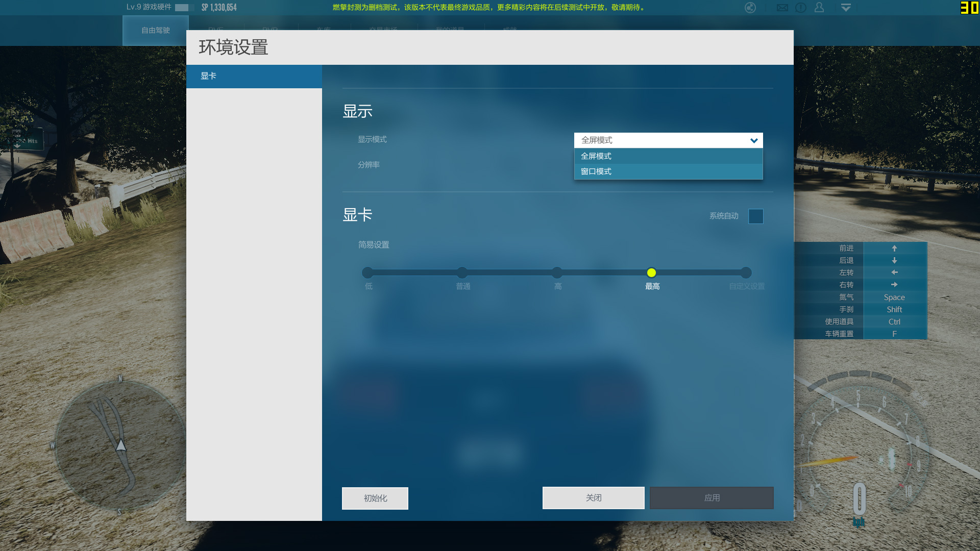The height and width of the screenshot is (551, 980).
Task: Choose 窗口模式 from the dropdown list
Action: [668, 171]
